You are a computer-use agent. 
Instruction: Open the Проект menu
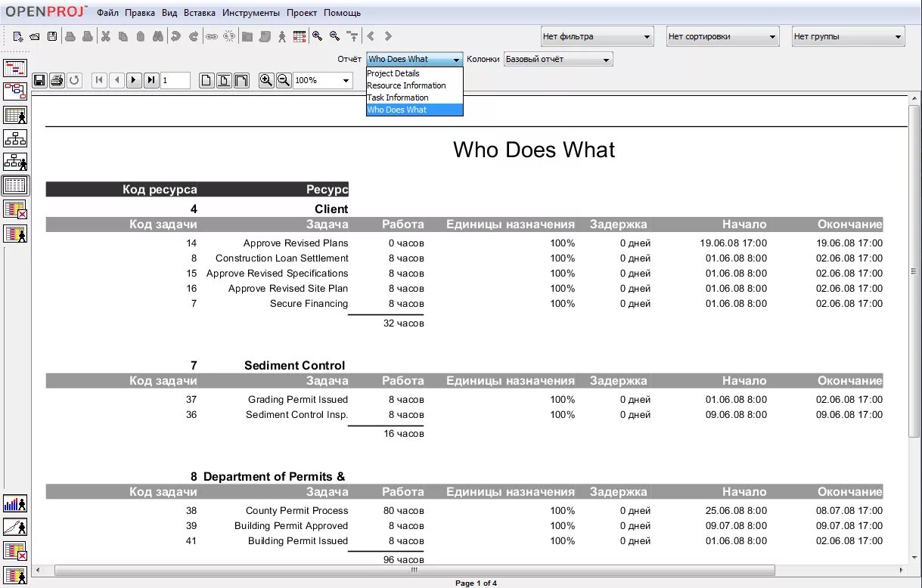click(x=302, y=13)
